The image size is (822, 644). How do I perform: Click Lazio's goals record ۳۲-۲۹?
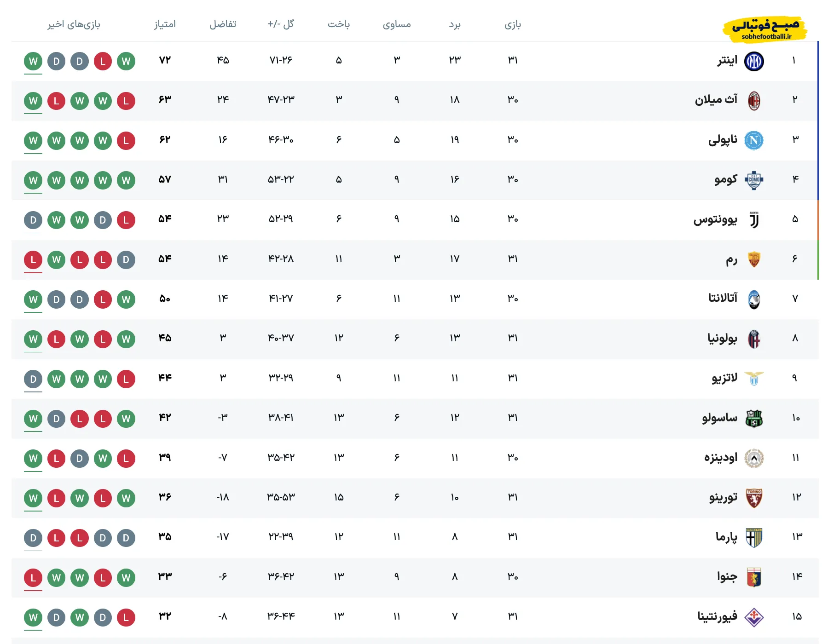click(x=281, y=378)
